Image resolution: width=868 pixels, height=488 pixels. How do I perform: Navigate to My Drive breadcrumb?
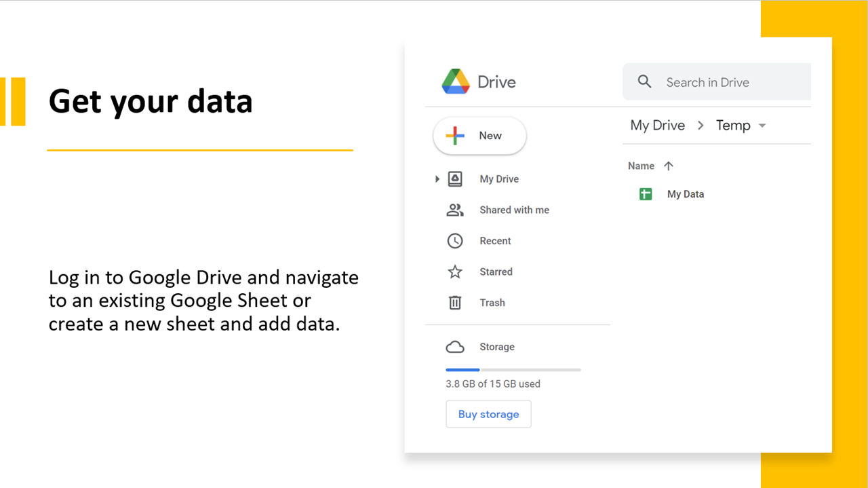657,126
